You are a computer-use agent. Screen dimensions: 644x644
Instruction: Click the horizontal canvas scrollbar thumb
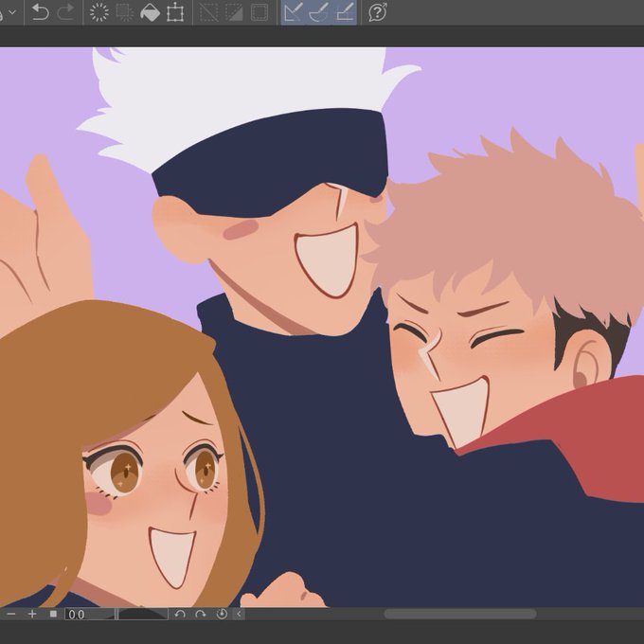click(460, 614)
